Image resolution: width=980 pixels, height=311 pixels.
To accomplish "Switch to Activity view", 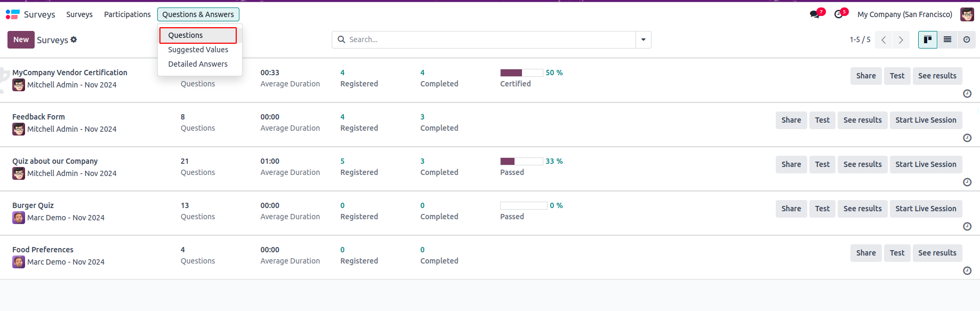I will click(967, 39).
